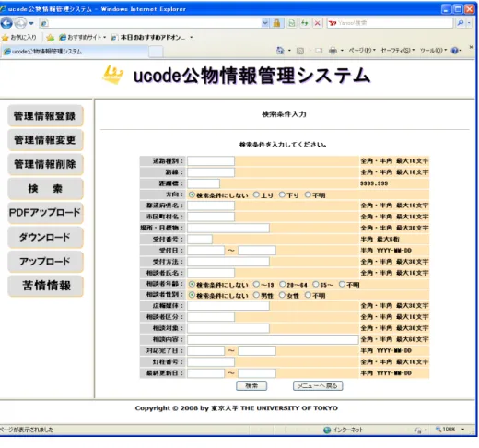Image resolution: width=479 pixels, height=448 pixels.
Task: Open the ページ(P) menu
Action: click(362, 51)
